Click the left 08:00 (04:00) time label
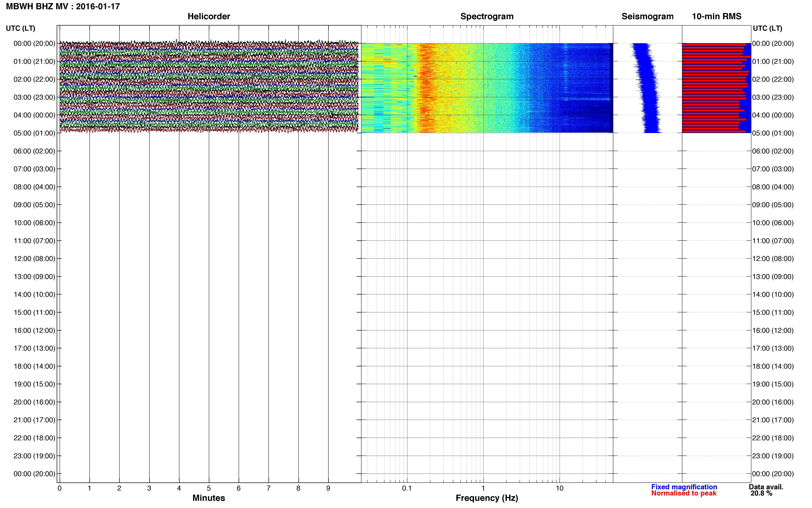The width and height of the screenshot is (812, 508). pos(34,187)
